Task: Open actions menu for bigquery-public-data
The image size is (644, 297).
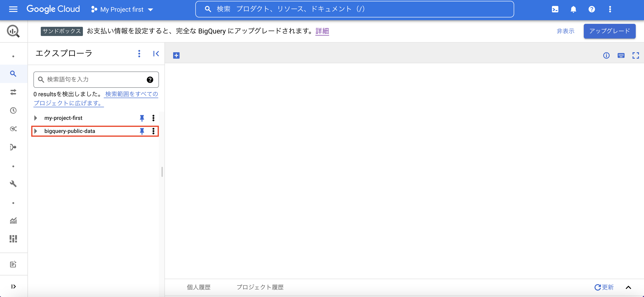Action: pyautogui.click(x=153, y=131)
